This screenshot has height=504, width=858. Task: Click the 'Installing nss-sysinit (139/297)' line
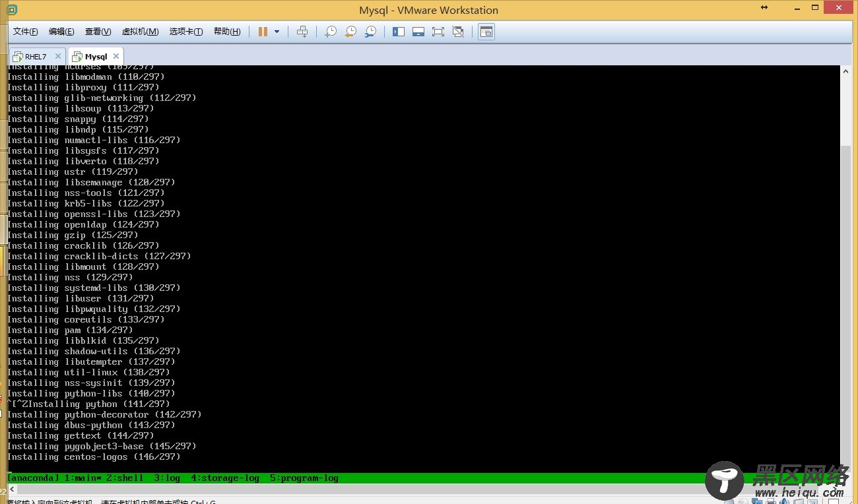pos(91,383)
